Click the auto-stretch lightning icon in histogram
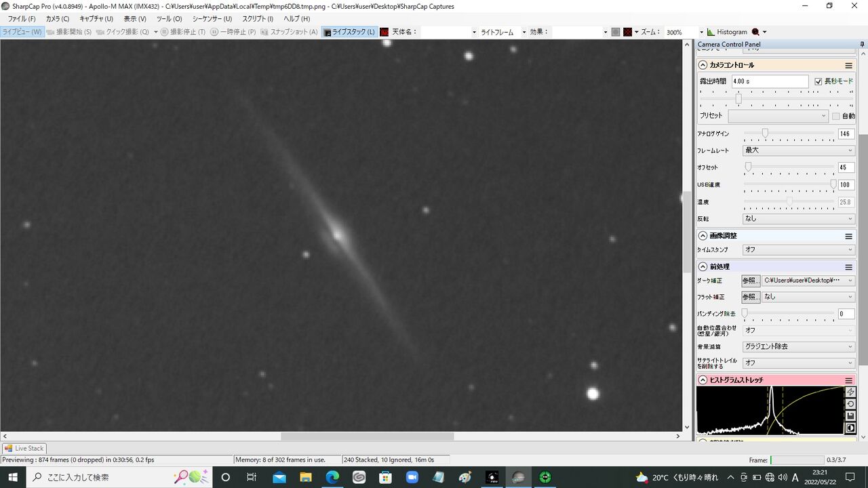Screen dimensions: 868x488 tap(850, 392)
